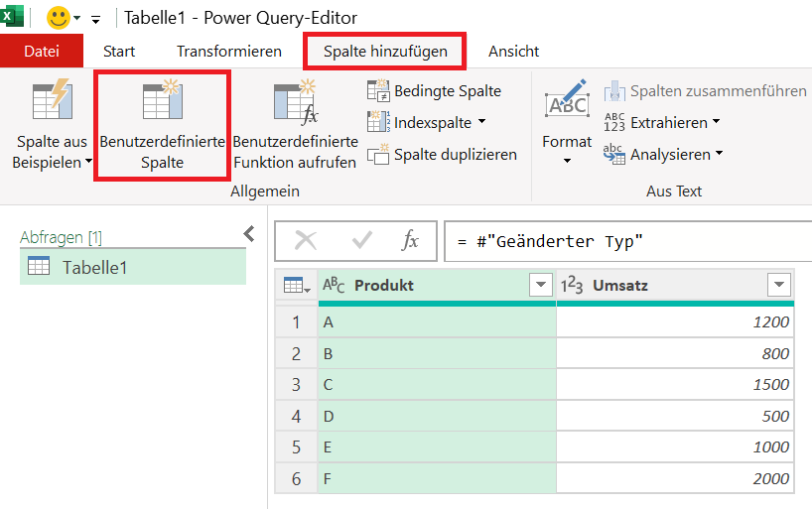Click the Spalten zusammenführen icon
Viewport: 812px width, 509px height.
614,91
